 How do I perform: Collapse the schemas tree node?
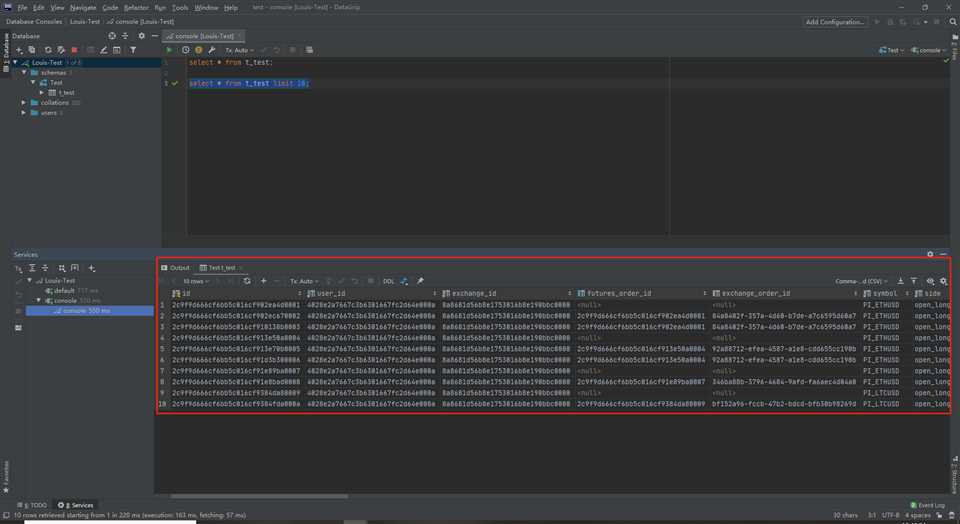tap(24, 72)
